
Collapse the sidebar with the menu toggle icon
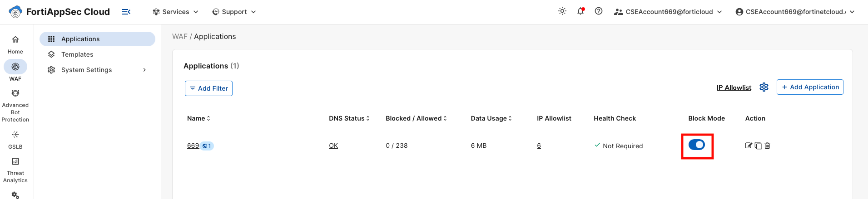tap(126, 12)
